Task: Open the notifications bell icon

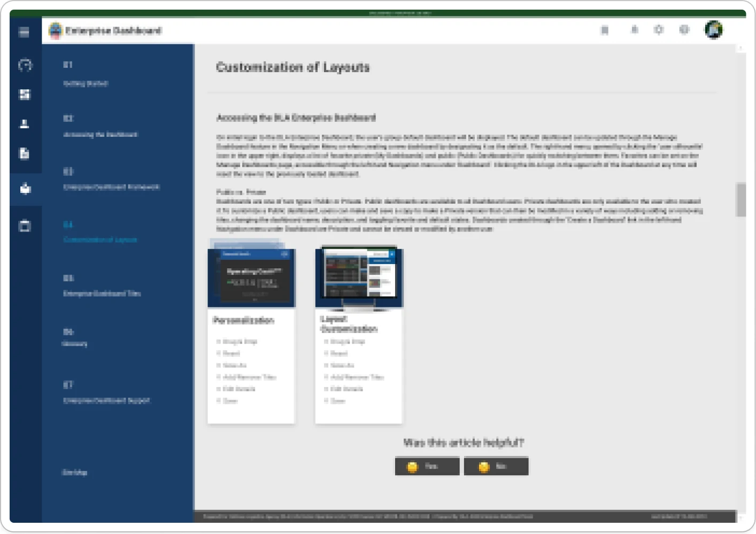Action: tap(635, 30)
